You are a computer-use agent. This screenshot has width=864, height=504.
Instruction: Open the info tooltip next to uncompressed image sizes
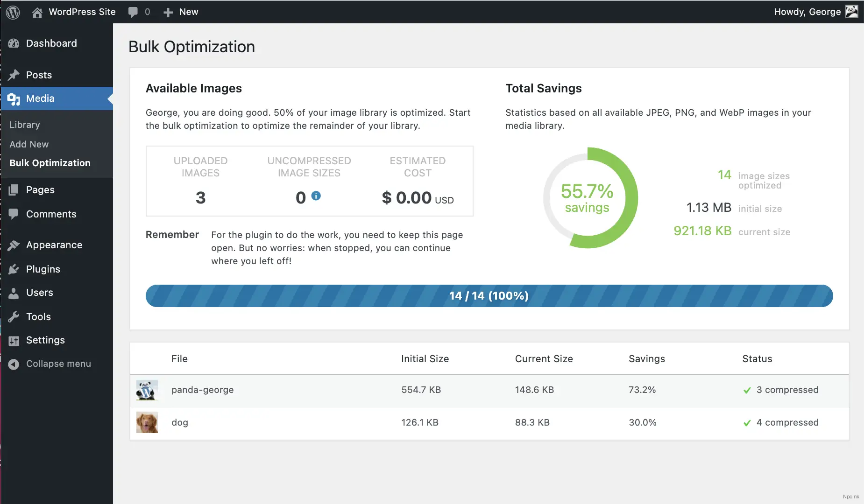(317, 196)
